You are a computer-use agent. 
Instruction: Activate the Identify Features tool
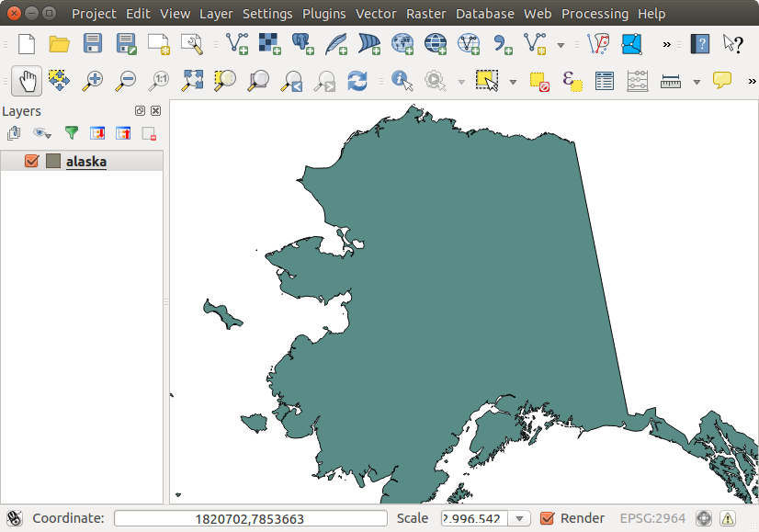point(402,81)
